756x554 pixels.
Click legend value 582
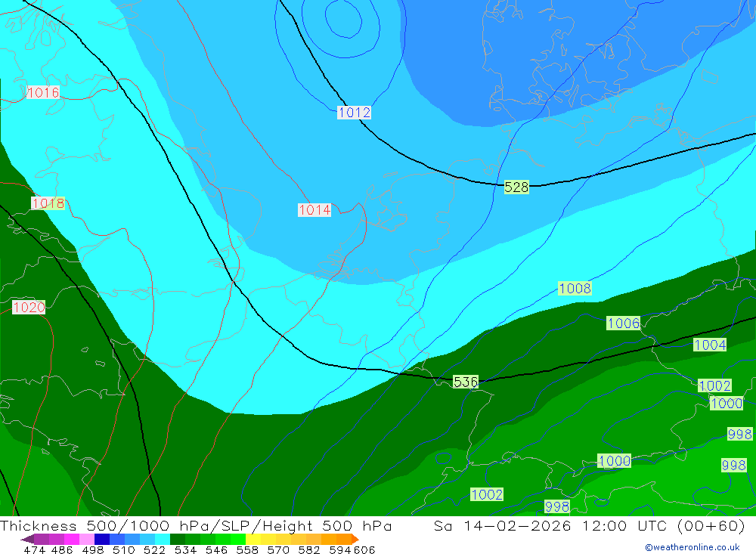pos(308,549)
